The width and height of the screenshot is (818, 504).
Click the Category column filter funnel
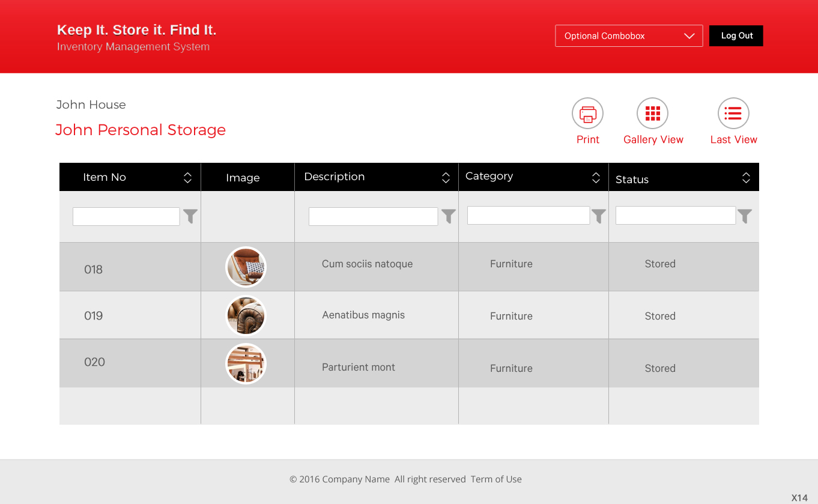(x=598, y=216)
